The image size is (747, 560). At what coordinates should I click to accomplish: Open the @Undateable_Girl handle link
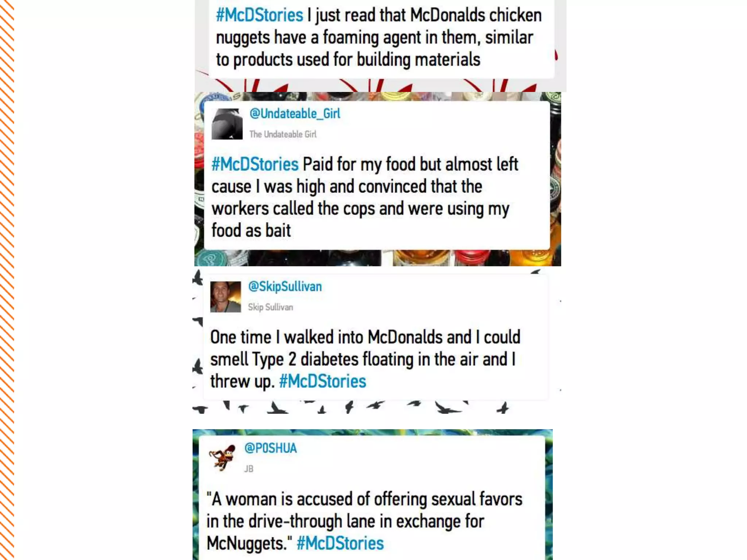295,114
